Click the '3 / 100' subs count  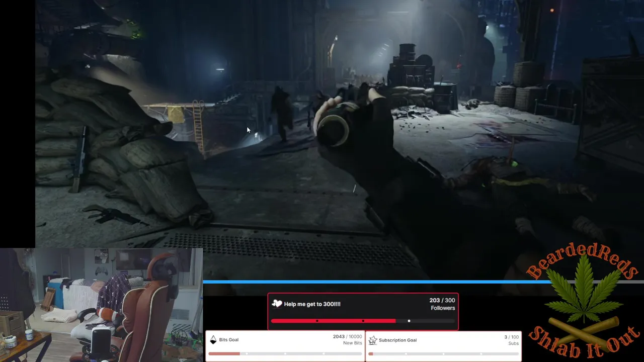coord(512,337)
